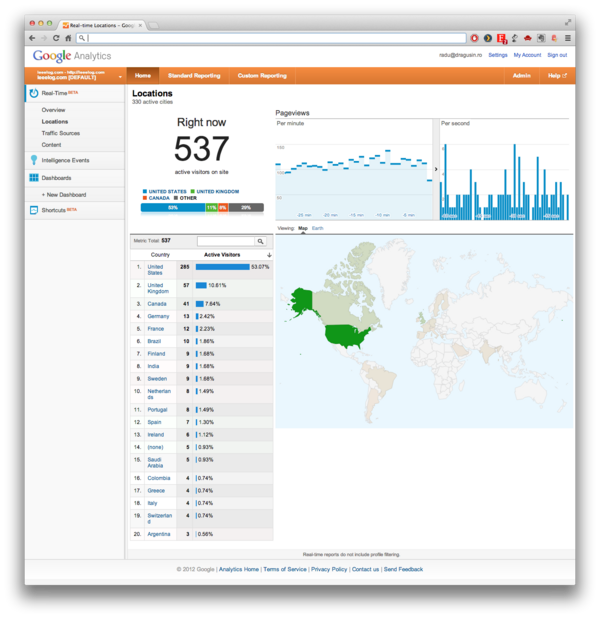Image resolution: width=600 pixels, height=619 pixels.
Task: Click the Settings link
Action: click(498, 55)
